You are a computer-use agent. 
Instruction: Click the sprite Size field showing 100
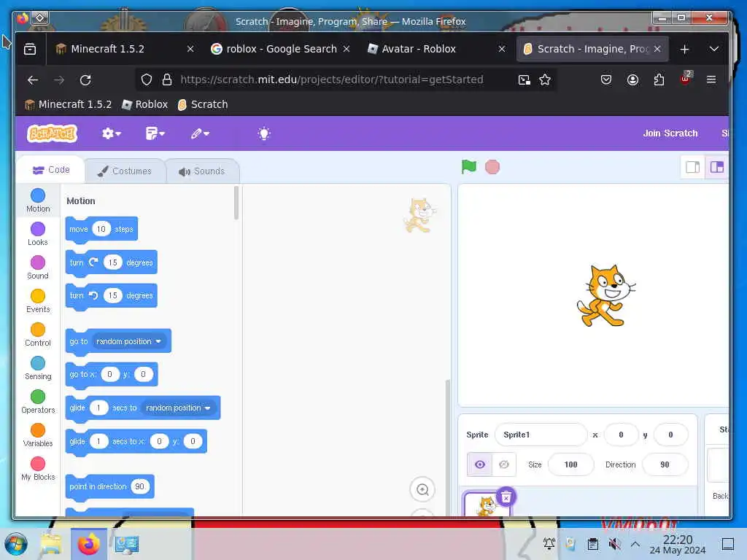(x=570, y=464)
